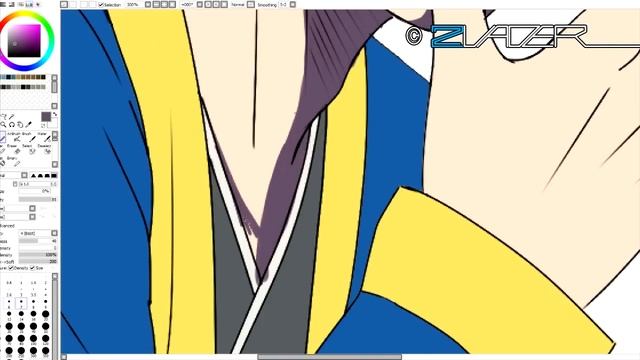Viewport: 640px width, 360px height.
Task: Select the Water brush tool
Action: (47, 137)
